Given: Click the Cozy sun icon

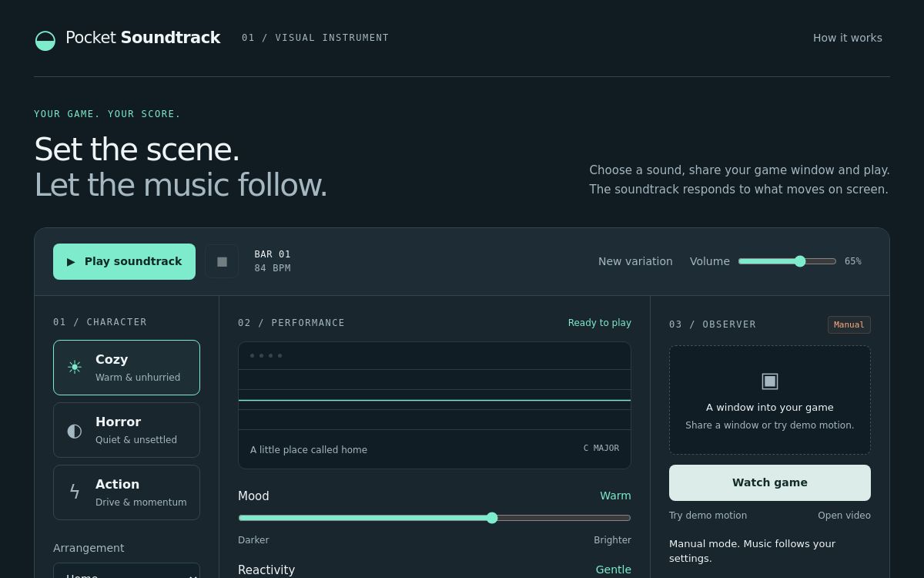Looking at the screenshot, I should pyautogui.click(x=75, y=368).
